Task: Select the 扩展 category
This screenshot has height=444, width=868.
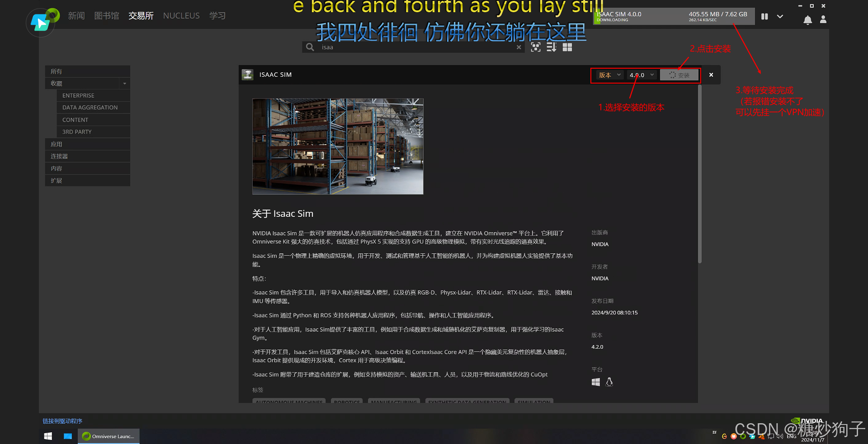Action: (88, 181)
